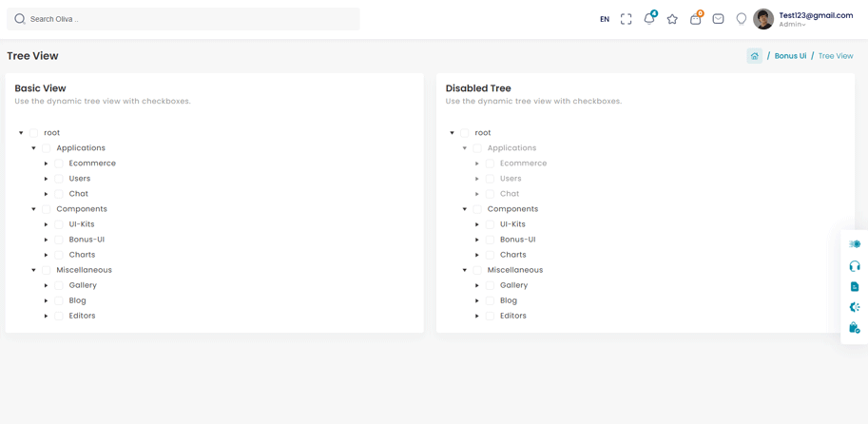Screen dimensions: 868x424
Task: Tick UI-Kits checkbox in Disabled Tree
Action: point(490,224)
